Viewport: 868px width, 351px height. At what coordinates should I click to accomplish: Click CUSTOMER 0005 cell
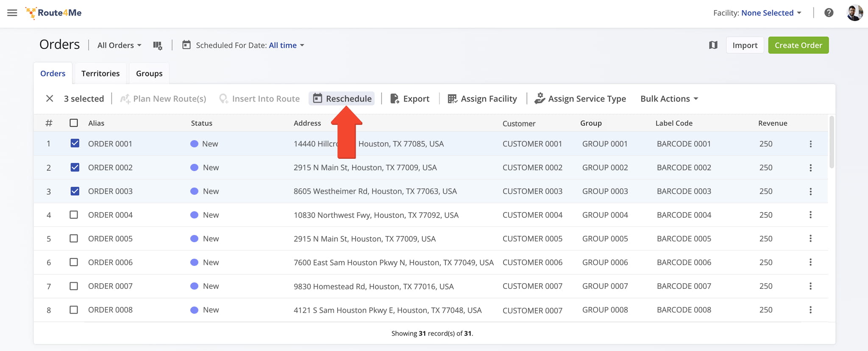(x=532, y=239)
